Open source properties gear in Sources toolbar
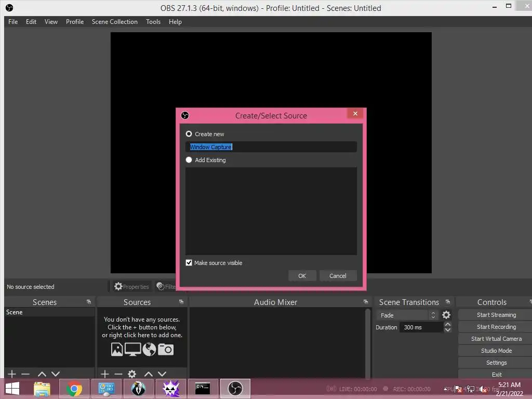This screenshot has width=532, height=399. (x=132, y=374)
